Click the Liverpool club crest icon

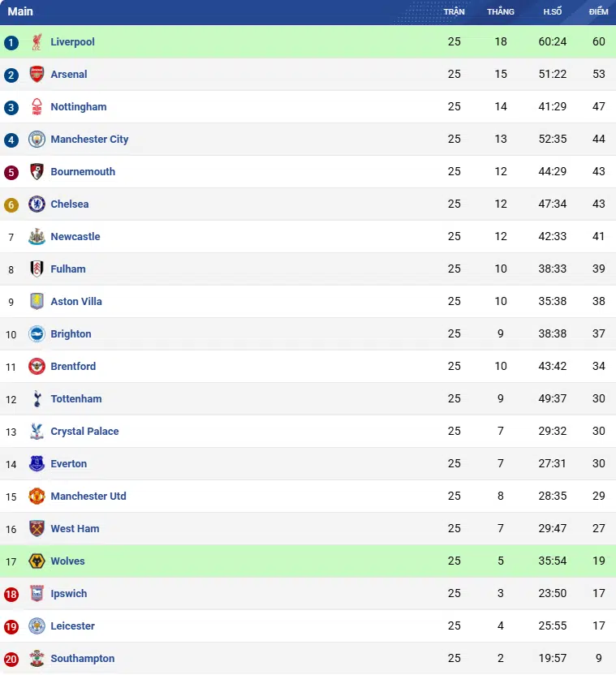point(37,41)
